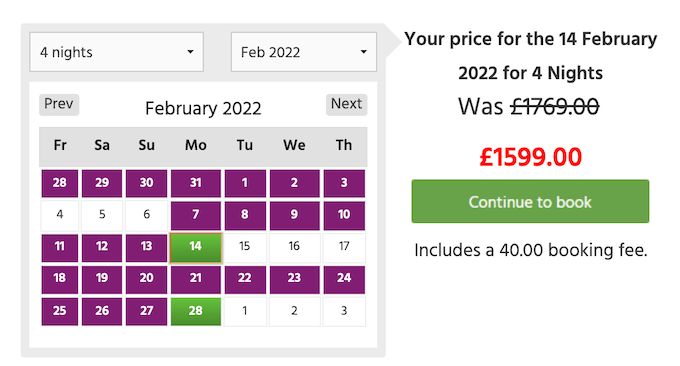The image size is (680, 366).
Task: Choose 5 February in the calendar
Action: [102, 215]
